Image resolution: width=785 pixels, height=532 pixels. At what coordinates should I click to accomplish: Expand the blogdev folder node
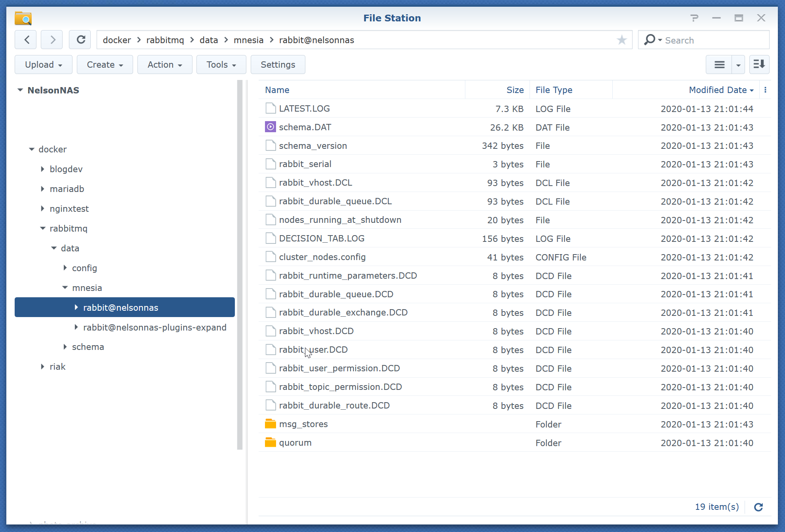43,169
